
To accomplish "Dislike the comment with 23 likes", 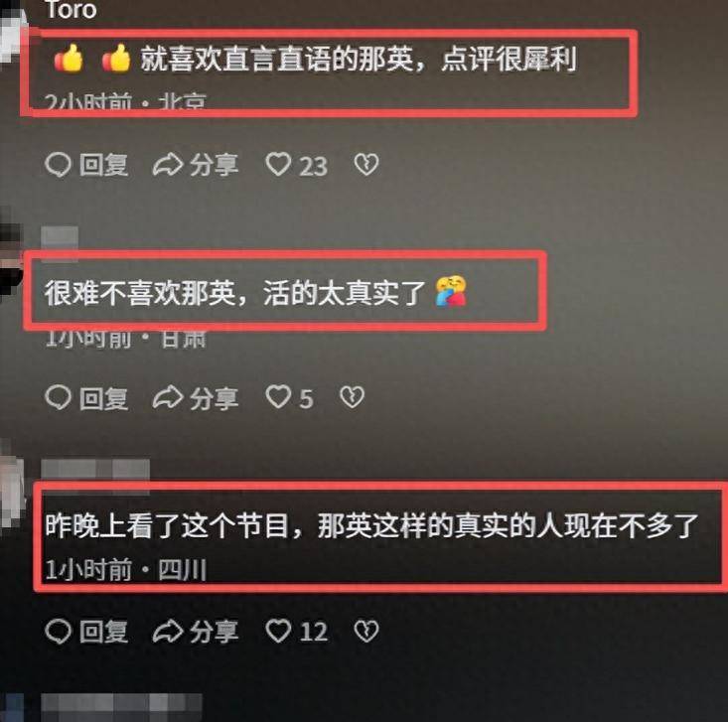I will coord(366,165).
